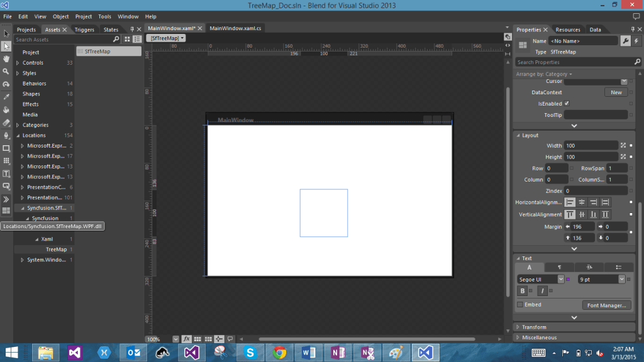The height and width of the screenshot is (362, 644).
Task: Click the DataContext New button
Action: coord(616,92)
